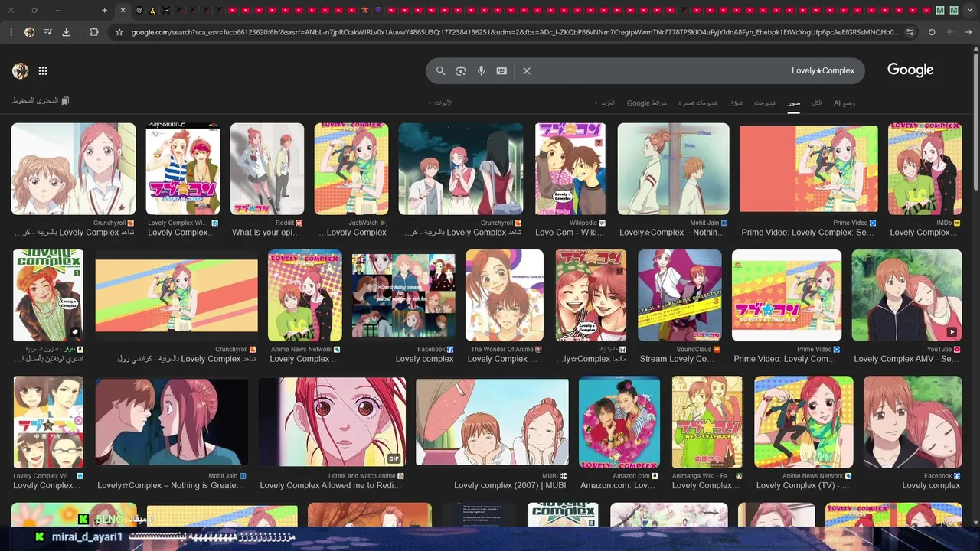
Task: Open the Chrome profile avatar in toolbar
Action: click(x=29, y=32)
